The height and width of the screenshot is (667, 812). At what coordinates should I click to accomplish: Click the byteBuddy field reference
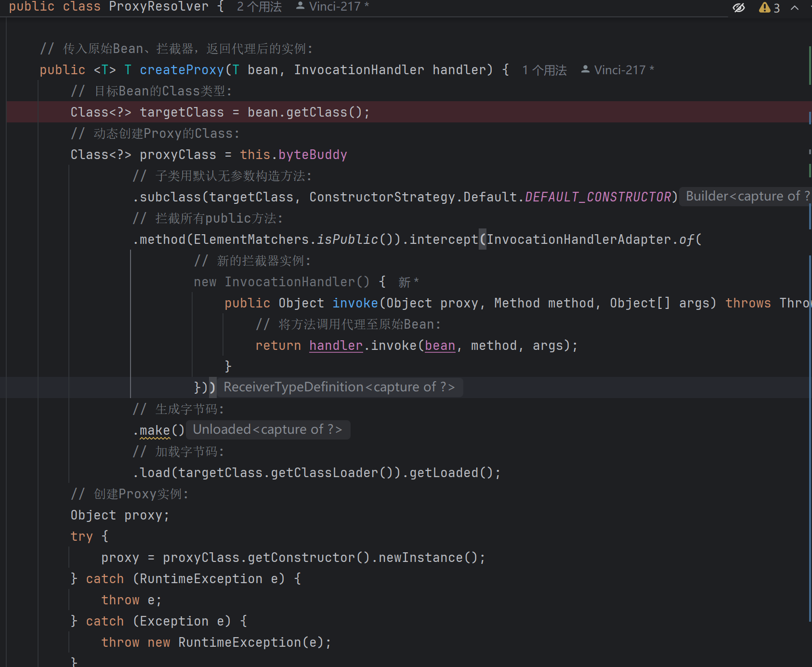pos(313,155)
